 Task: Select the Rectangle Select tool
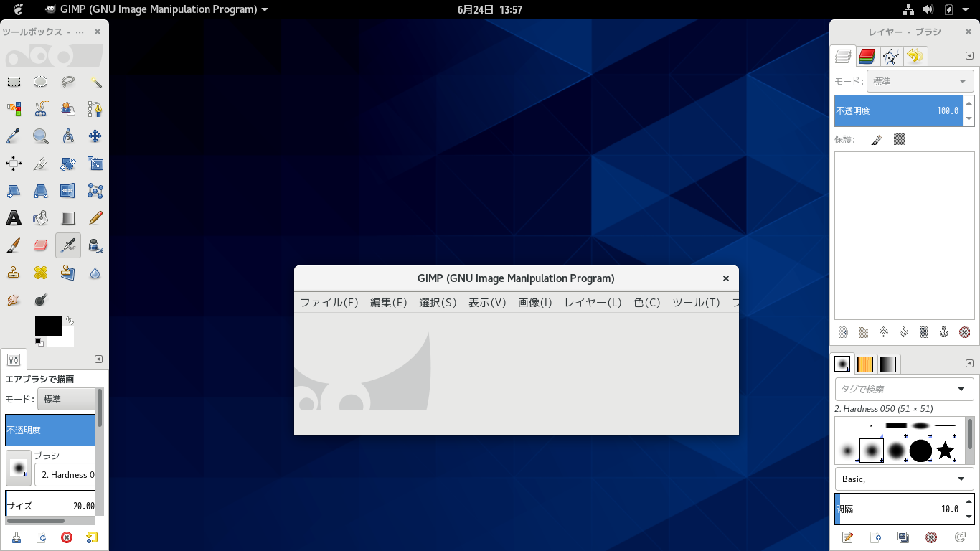pyautogui.click(x=14, y=82)
